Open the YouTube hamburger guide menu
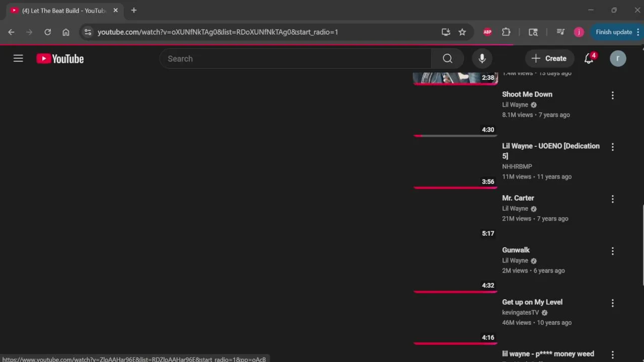644x362 pixels. tap(18, 59)
